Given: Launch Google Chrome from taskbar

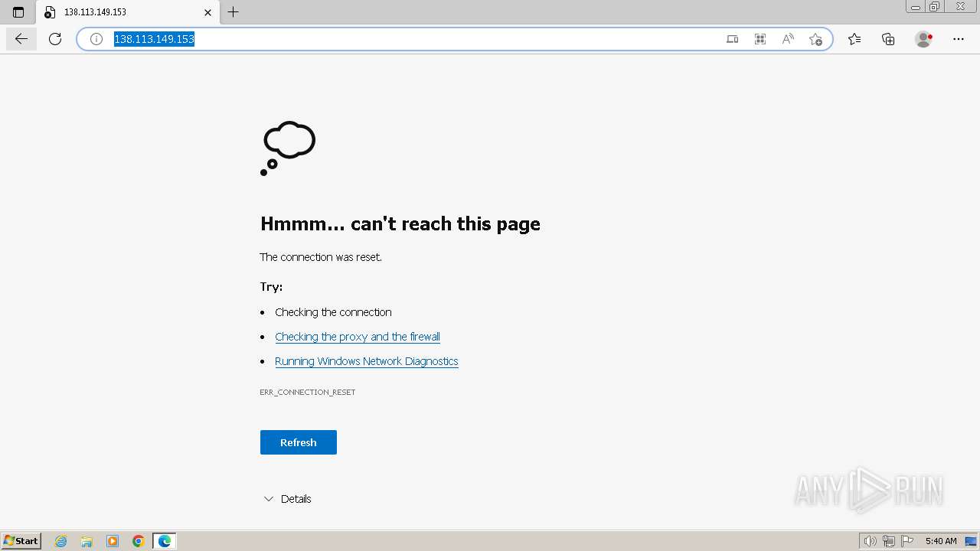Looking at the screenshot, I should point(139,541).
